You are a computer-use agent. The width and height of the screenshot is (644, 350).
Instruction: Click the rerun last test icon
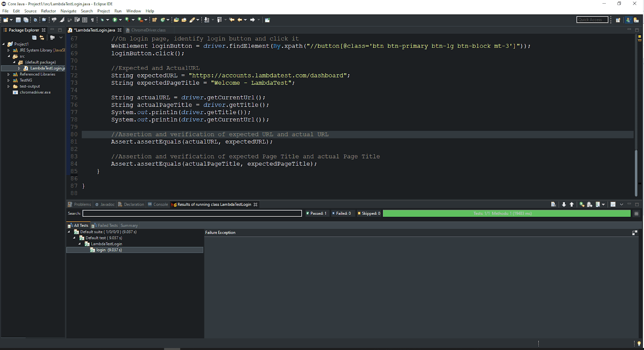coord(582,204)
